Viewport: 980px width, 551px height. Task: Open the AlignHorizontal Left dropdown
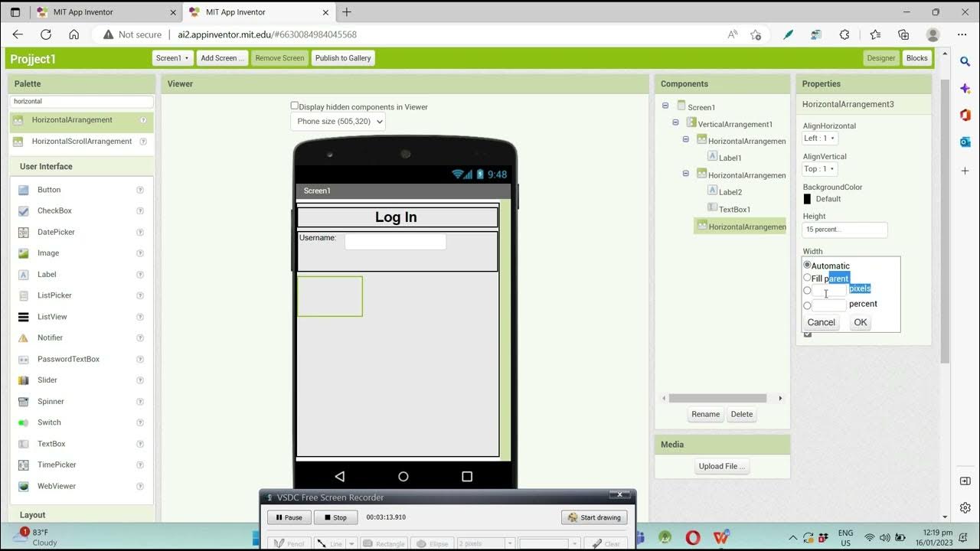point(820,139)
